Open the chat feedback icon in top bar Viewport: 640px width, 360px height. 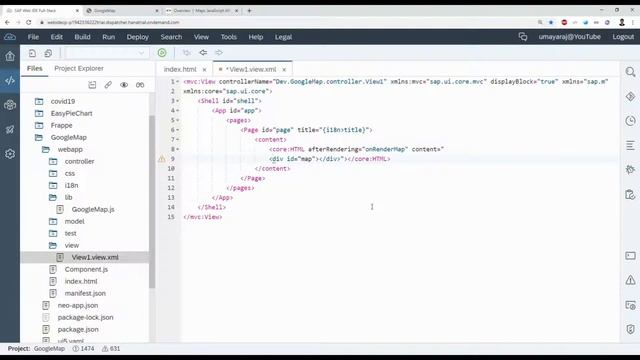tap(523, 37)
